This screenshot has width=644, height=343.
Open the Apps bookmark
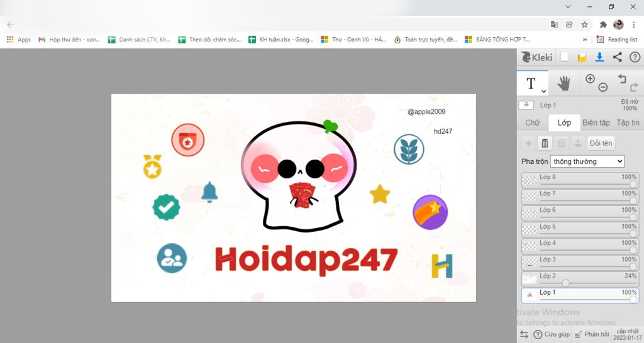click(x=19, y=40)
